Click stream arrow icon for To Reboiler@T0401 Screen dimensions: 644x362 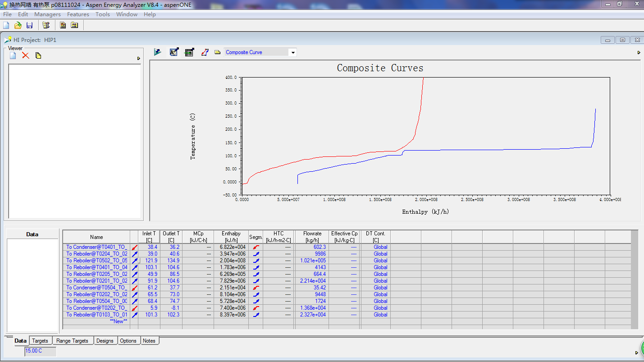pos(135,267)
